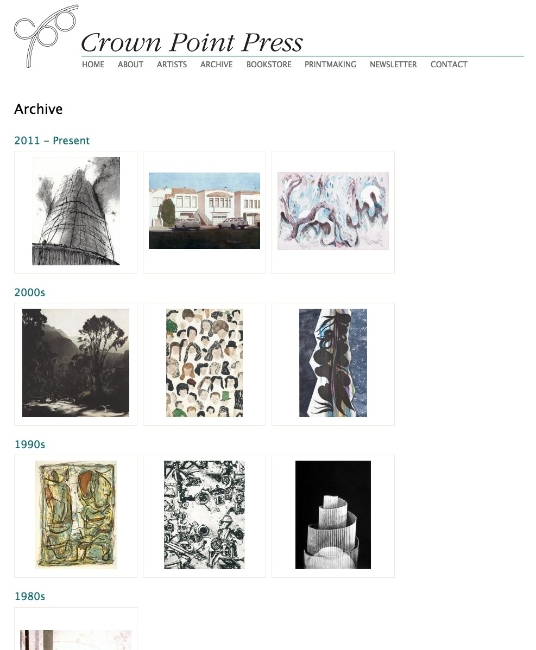Open the crowd of faces print thumbnail
The height and width of the screenshot is (650, 536).
point(204,363)
